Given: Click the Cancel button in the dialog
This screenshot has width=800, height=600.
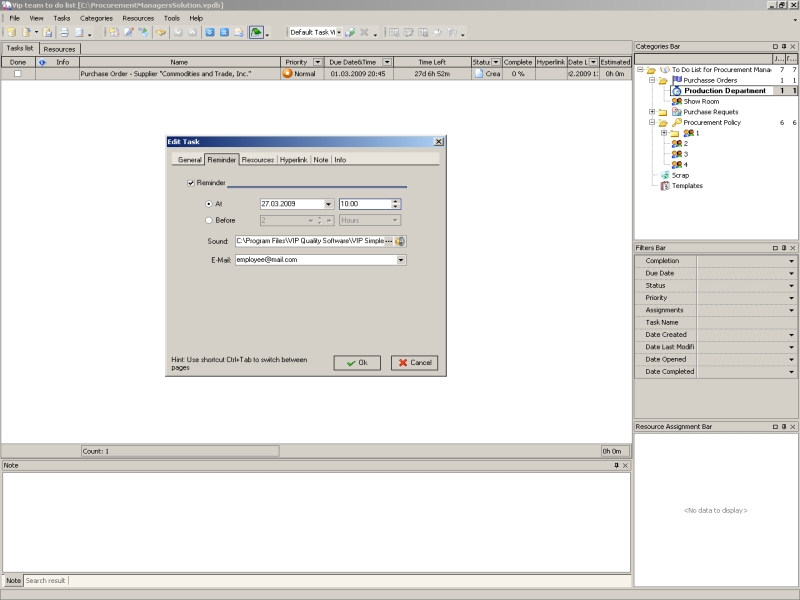Looking at the screenshot, I should (414, 363).
